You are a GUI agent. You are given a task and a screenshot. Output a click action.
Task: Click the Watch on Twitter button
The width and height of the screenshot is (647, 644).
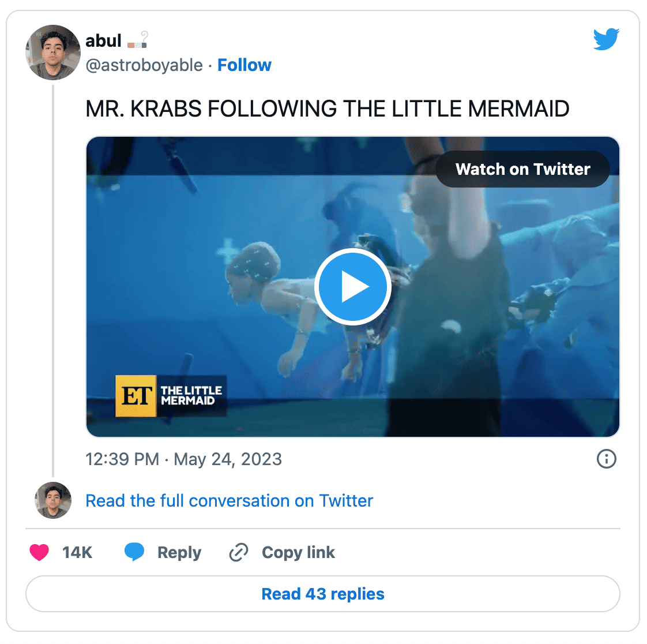[522, 169]
